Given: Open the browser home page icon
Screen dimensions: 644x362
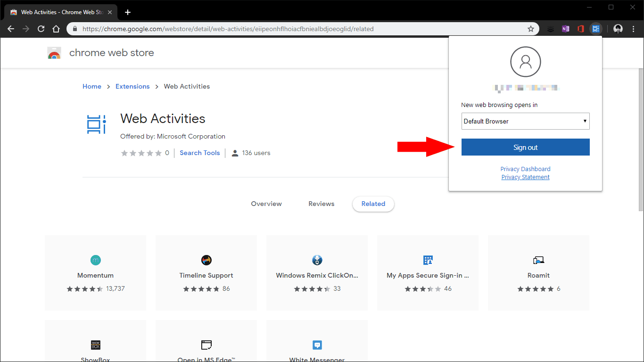Looking at the screenshot, I should click(x=56, y=29).
